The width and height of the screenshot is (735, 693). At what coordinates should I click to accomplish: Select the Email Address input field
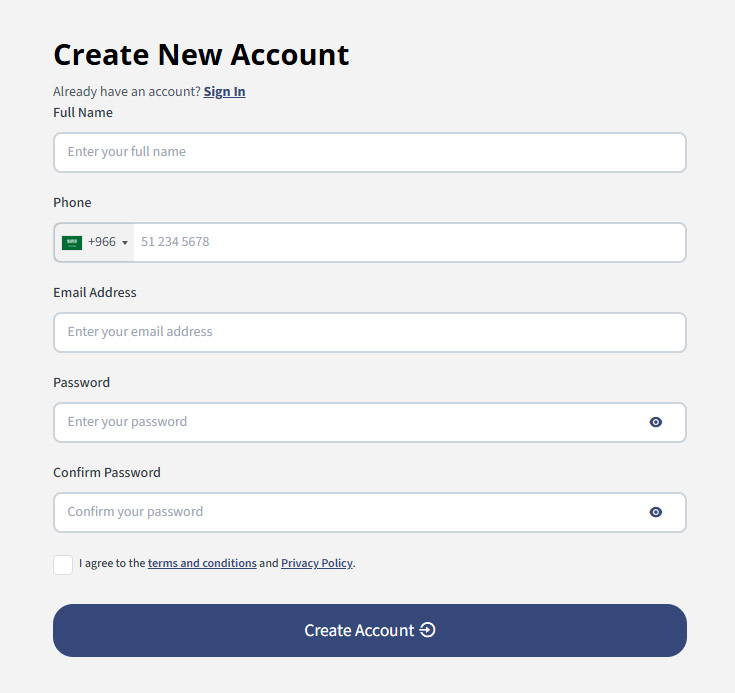[370, 332]
